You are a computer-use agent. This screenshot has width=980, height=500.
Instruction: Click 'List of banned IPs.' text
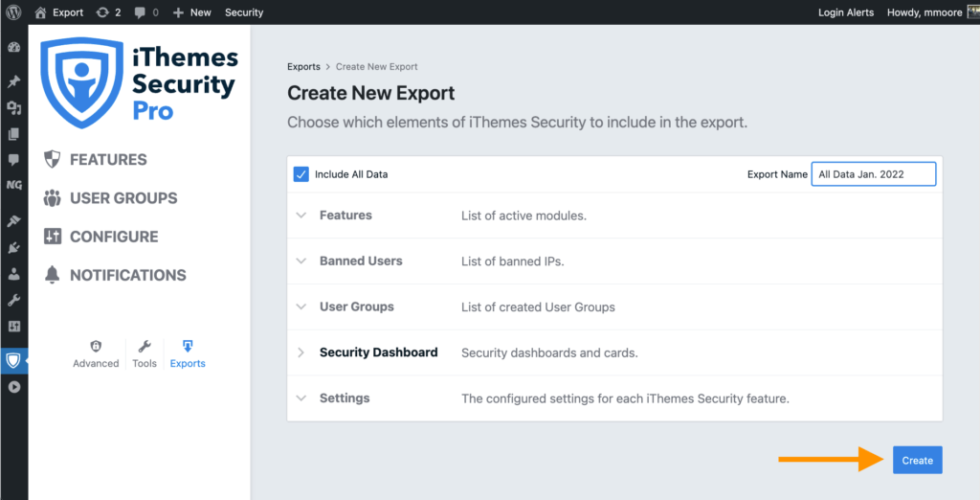pyautogui.click(x=513, y=261)
